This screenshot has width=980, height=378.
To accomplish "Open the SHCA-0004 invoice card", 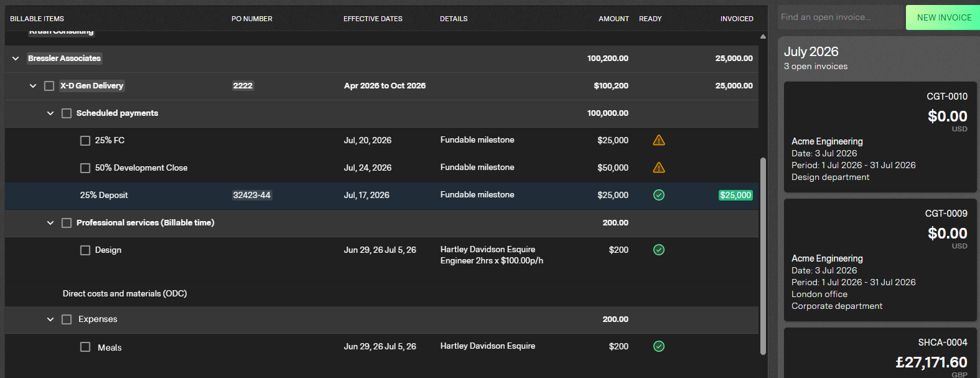I will 880,353.
